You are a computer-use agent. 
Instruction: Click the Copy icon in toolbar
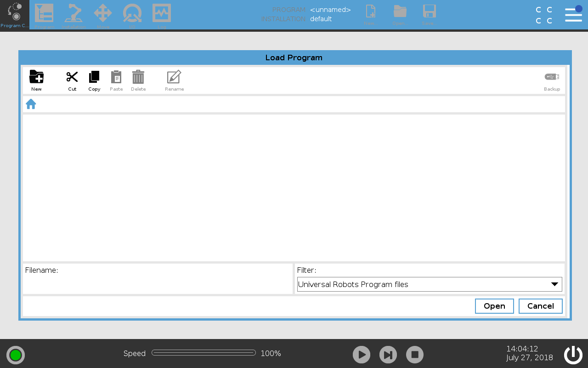(94, 77)
